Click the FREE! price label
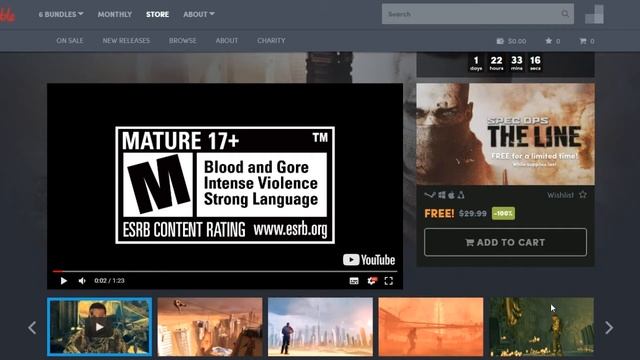The width and height of the screenshot is (640, 360). (439, 213)
